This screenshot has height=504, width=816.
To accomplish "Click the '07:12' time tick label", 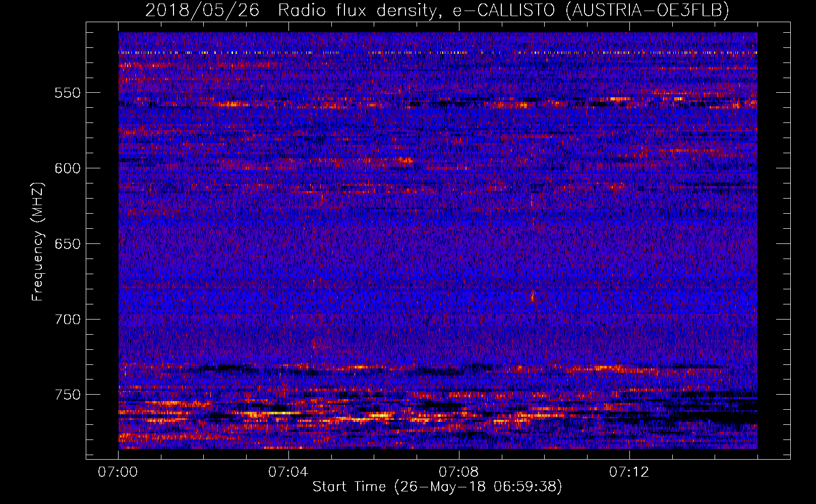I will pos(629,472).
